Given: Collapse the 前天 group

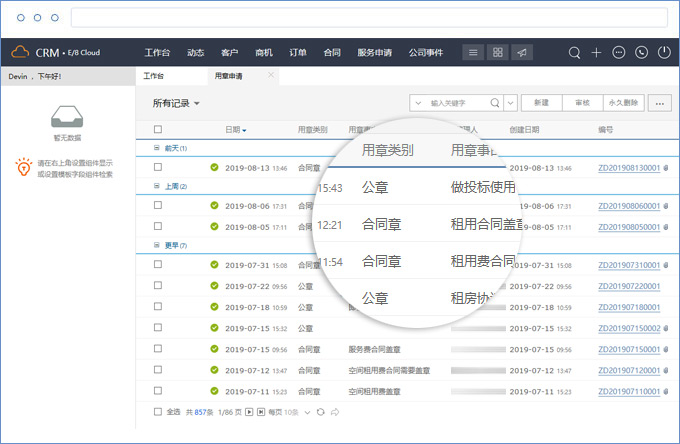Looking at the screenshot, I should tap(156, 148).
